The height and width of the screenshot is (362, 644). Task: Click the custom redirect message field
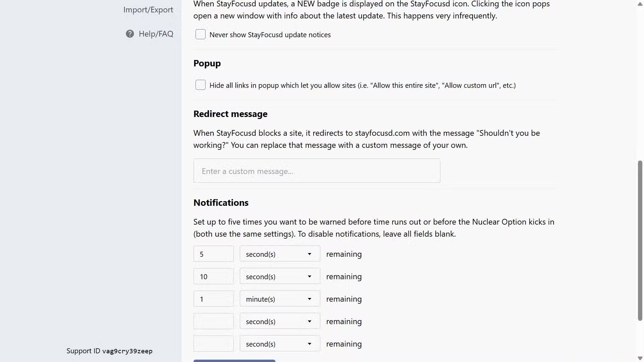pos(317,171)
